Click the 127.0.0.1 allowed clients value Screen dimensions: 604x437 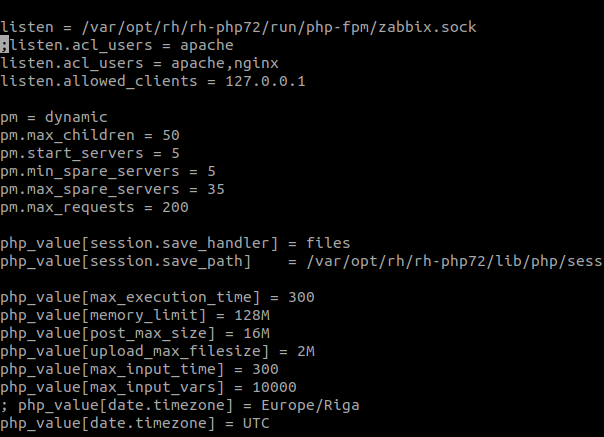click(x=264, y=81)
